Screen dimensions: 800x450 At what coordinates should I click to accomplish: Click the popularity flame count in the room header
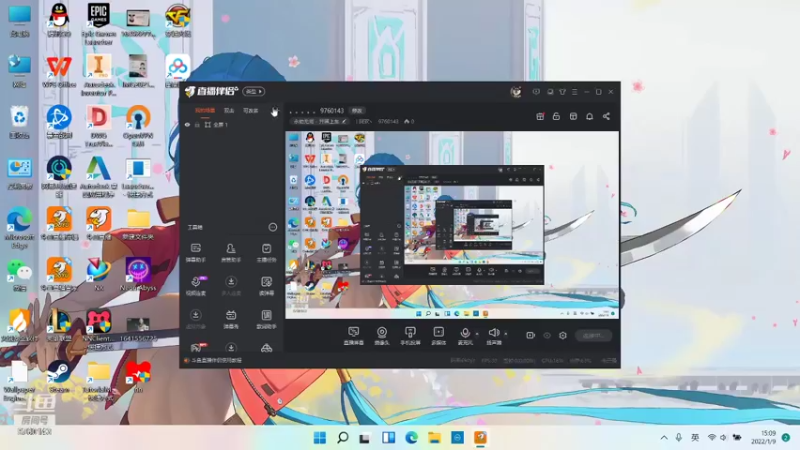409,121
